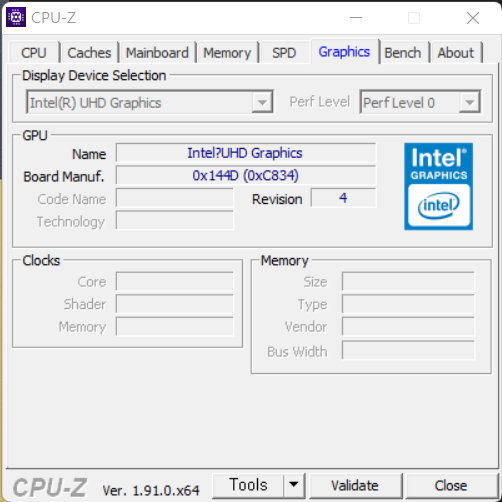Click the Validate button
Viewport: 502px width, 502px height.
pyautogui.click(x=355, y=485)
